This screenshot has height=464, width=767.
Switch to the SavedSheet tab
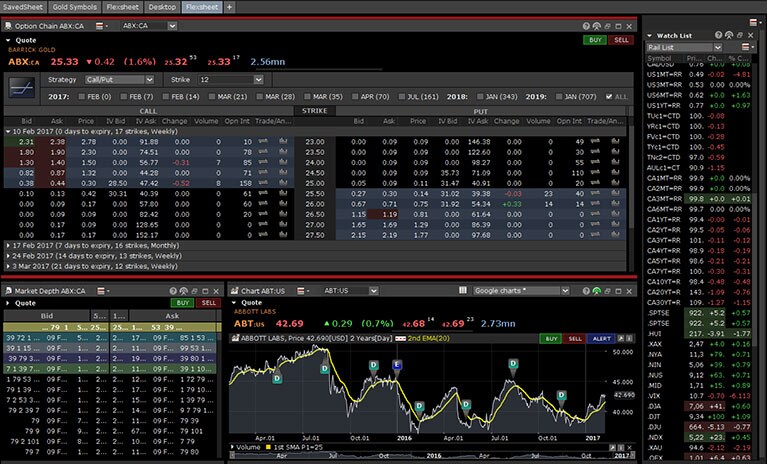[24, 7]
